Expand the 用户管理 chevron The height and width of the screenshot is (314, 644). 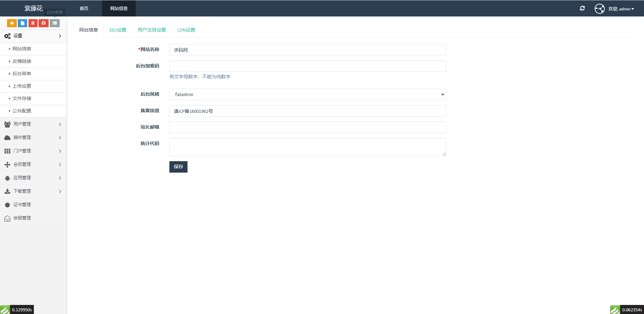[x=60, y=124]
